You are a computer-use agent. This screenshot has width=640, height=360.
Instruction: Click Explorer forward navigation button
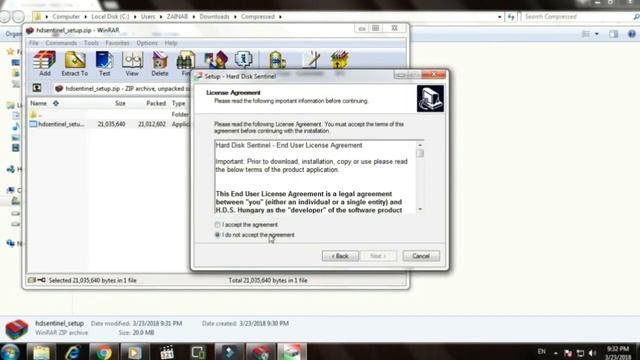pyautogui.click(x=18, y=16)
